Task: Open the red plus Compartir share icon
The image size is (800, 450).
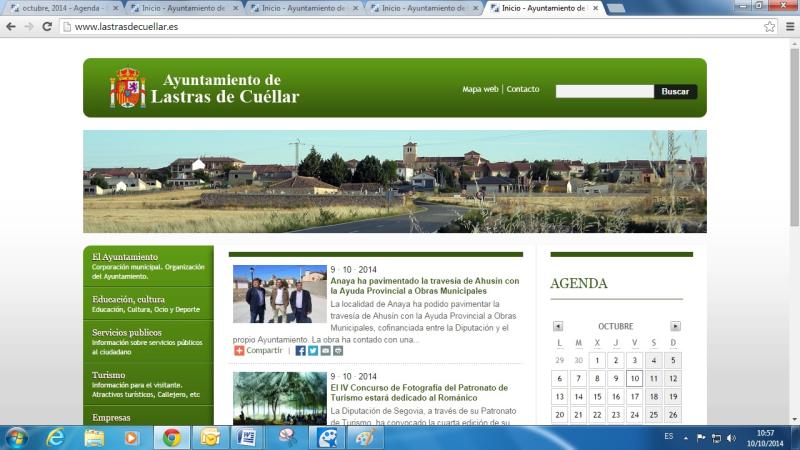Action: click(x=239, y=351)
